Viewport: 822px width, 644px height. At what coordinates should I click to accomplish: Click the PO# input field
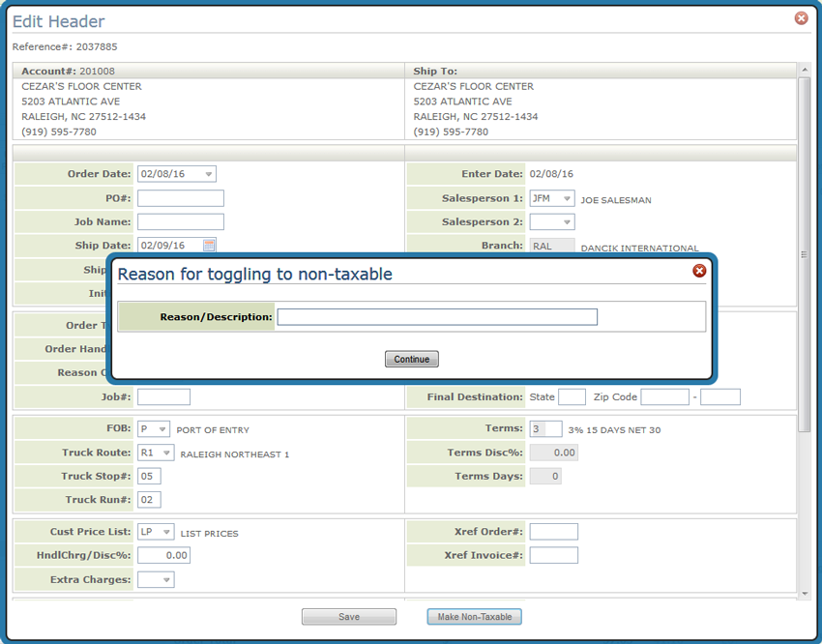point(180,198)
